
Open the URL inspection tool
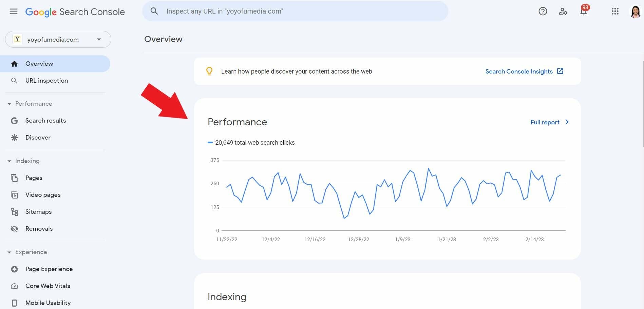pos(46,80)
